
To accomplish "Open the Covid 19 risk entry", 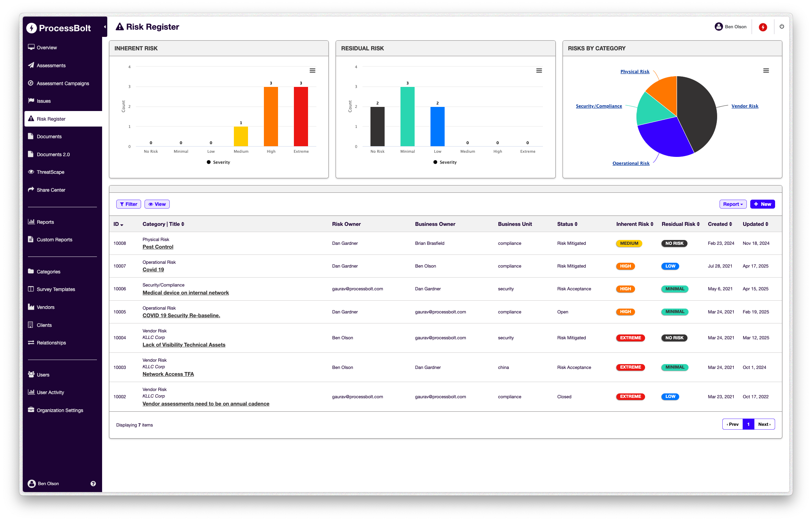I will (153, 269).
